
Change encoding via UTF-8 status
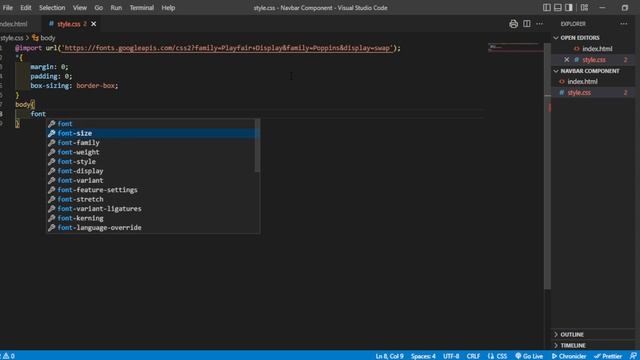point(451,356)
